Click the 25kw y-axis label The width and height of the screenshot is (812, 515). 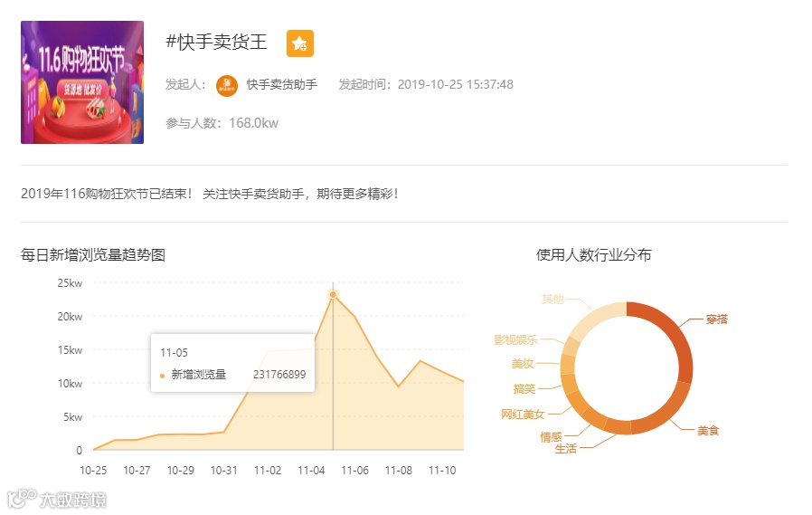70,283
